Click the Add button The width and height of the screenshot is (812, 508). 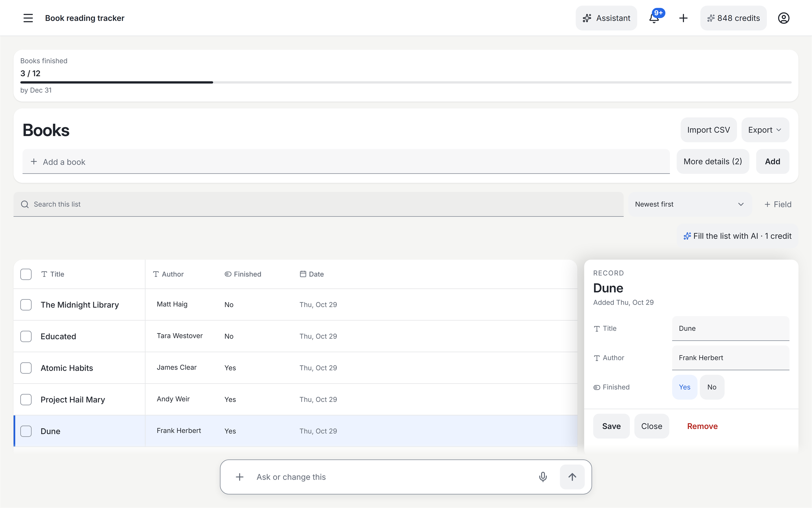[x=773, y=162]
